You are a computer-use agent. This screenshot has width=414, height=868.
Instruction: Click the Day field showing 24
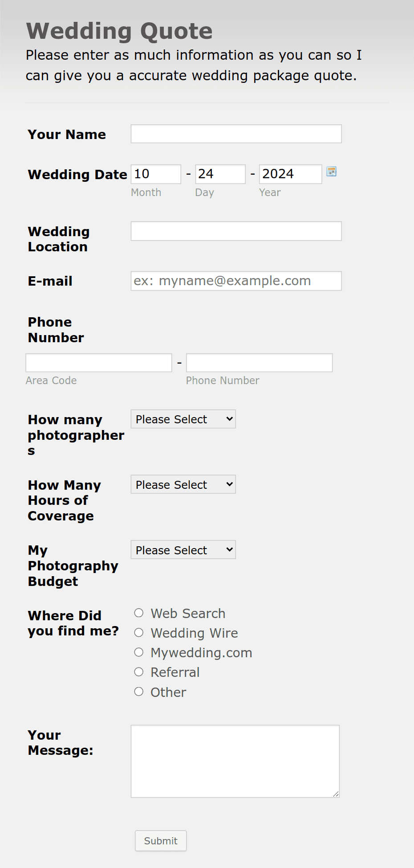pos(220,174)
